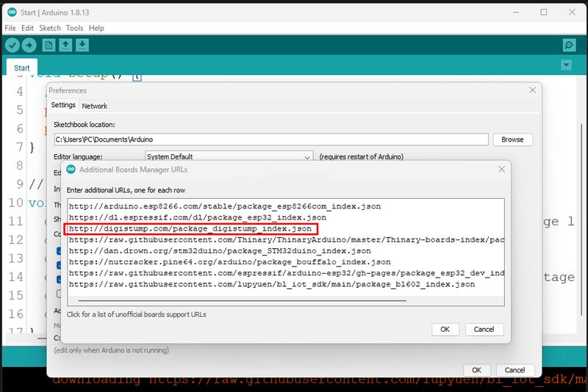Open the Help menu
Viewport: 588px width, 392px height.
(x=96, y=28)
